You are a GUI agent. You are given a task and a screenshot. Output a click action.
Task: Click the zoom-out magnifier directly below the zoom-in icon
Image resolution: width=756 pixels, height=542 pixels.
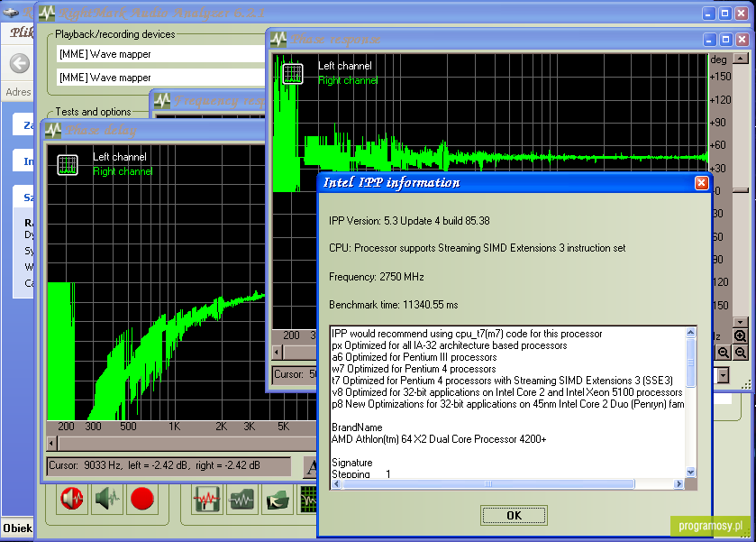[741, 353]
